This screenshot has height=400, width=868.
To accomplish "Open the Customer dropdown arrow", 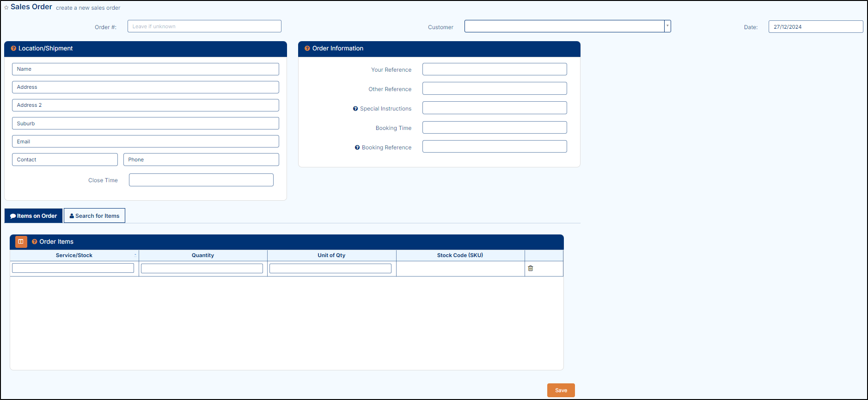I will coord(667,26).
